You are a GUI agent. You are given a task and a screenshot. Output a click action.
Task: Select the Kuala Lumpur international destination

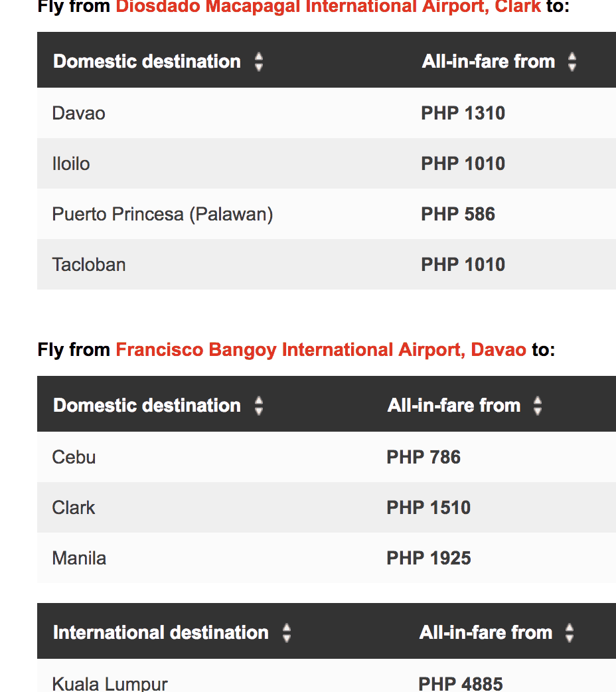point(110,683)
